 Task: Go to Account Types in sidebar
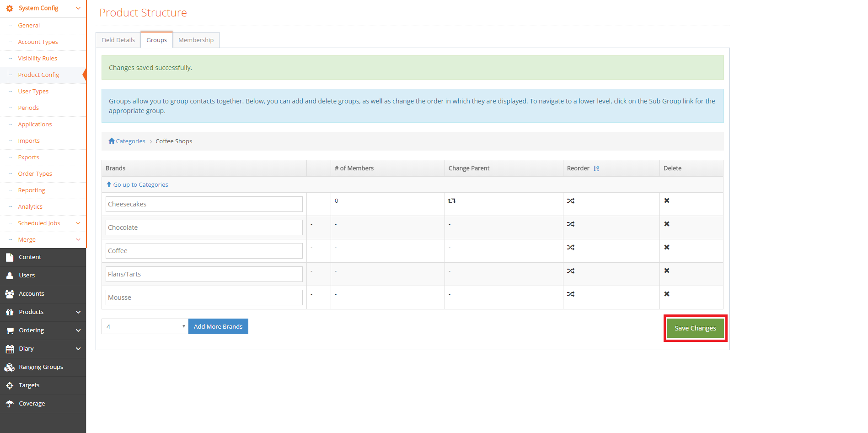(x=38, y=42)
